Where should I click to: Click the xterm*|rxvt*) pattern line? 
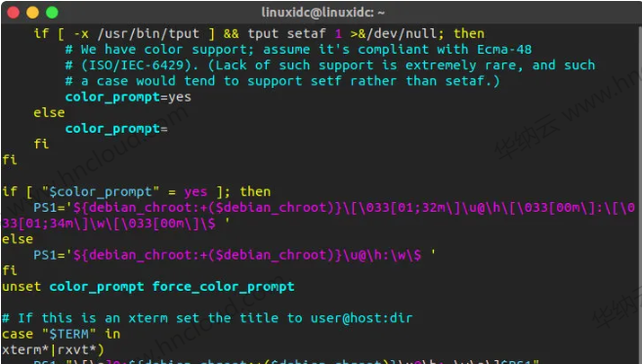click(53, 350)
